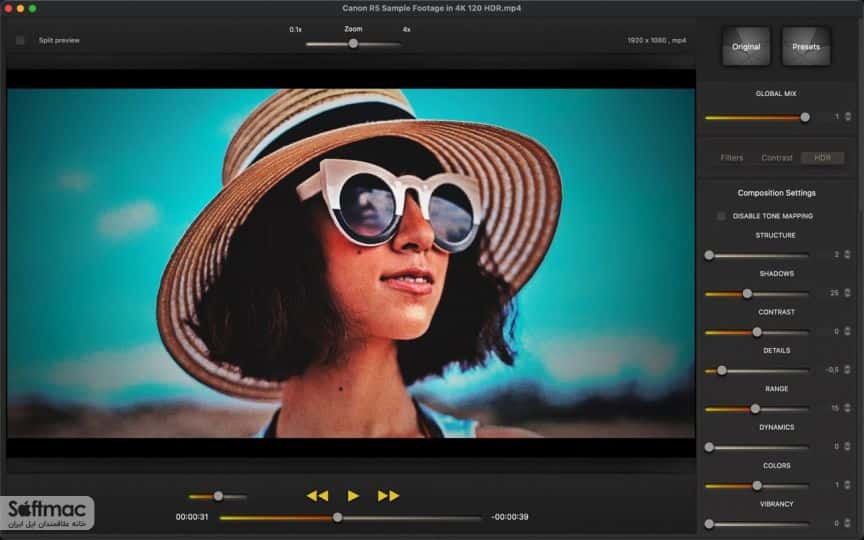Click the Shadows value stepper arrows
Screen dimensions: 864x540
(x=847, y=293)
